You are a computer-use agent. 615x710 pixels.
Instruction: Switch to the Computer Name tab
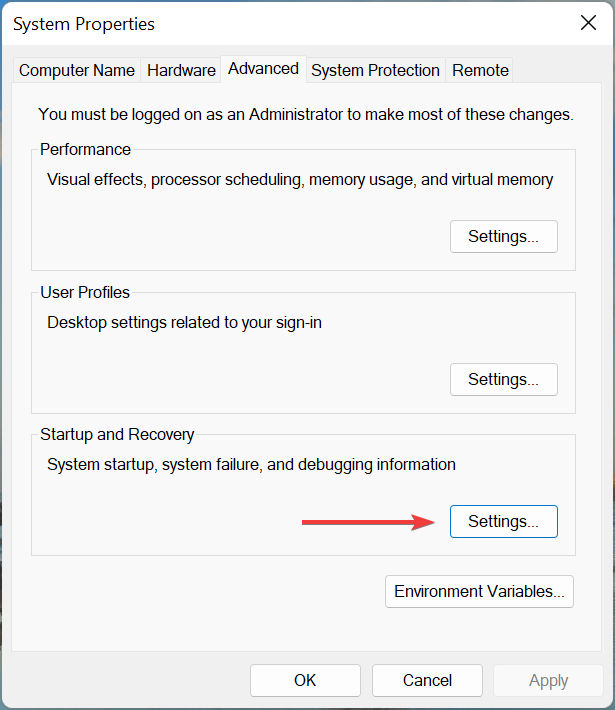coord(77,70)
